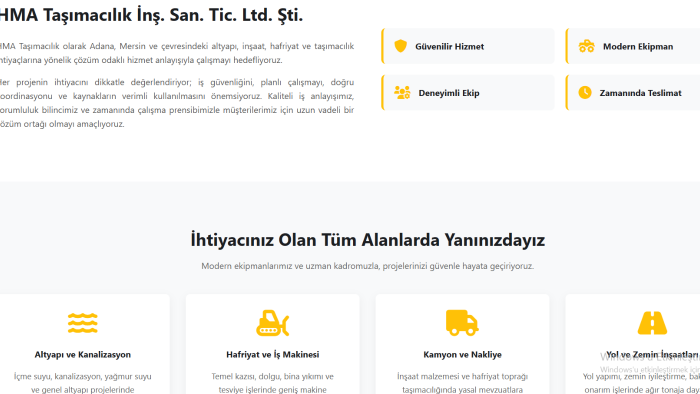Click the description starting Temel kazısı, dolgu
This screenshot has height=394, width=700.
(x=272, y=383)
